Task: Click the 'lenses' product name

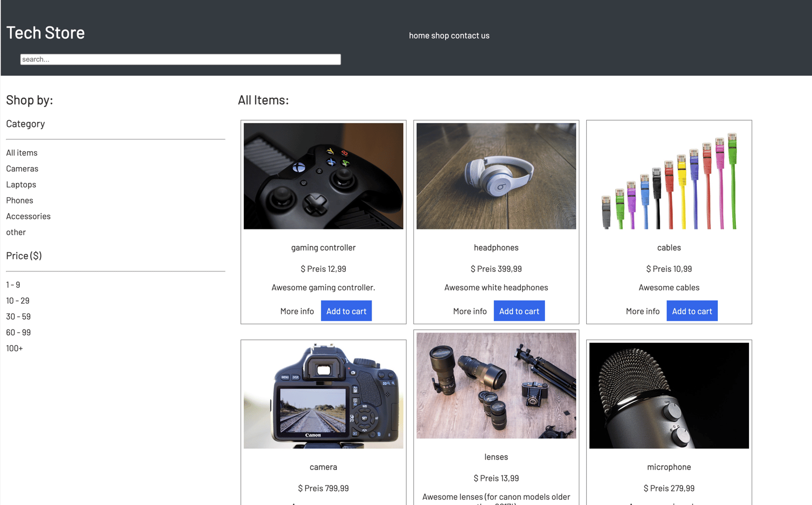Action: pyautogui.click(x=496, y=457)
